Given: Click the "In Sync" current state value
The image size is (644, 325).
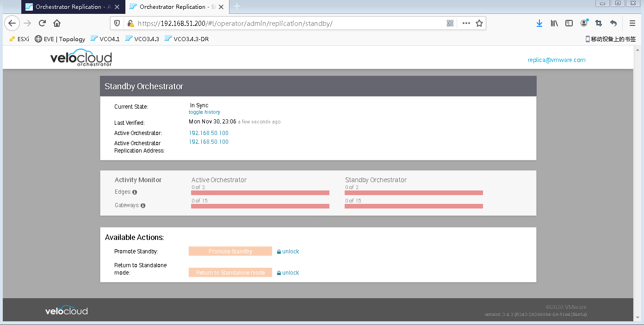Looking at the screenshot, I should [x=199, y=105].
